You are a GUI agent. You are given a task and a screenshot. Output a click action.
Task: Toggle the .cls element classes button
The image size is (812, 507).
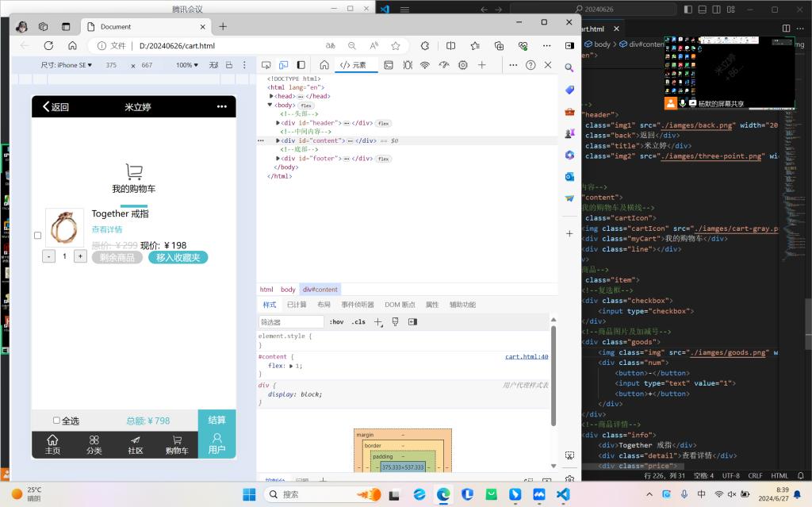358,322
